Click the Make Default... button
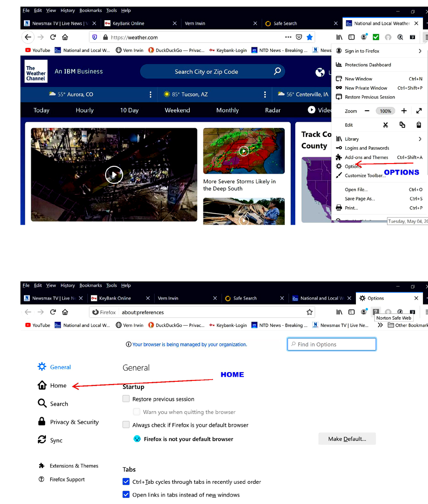The height and width of the screenshot is (504, 428). tap(347, 439)
